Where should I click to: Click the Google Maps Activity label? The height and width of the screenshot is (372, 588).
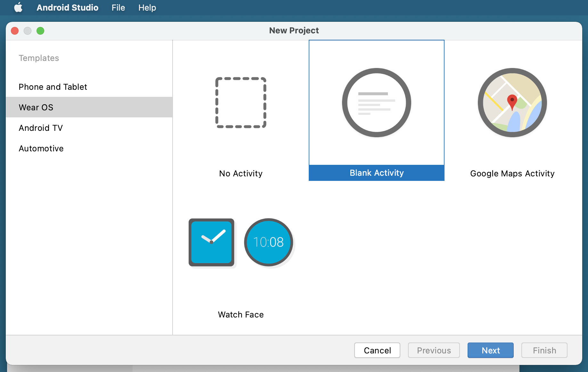[512, 173]
